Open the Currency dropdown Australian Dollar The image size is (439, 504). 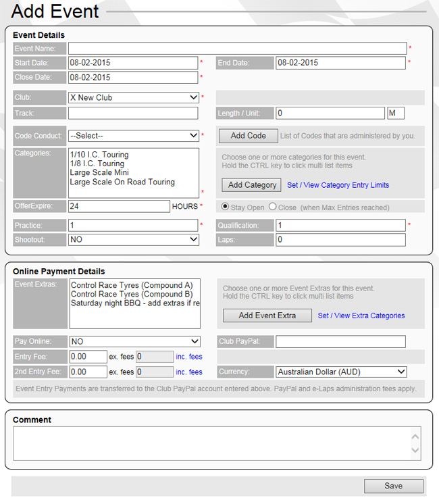(341, 372)
